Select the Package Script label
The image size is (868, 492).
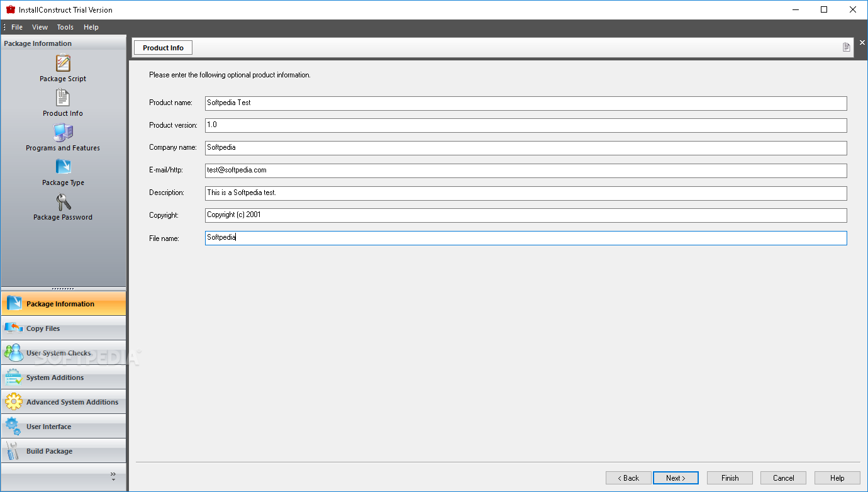pos(63,79)
